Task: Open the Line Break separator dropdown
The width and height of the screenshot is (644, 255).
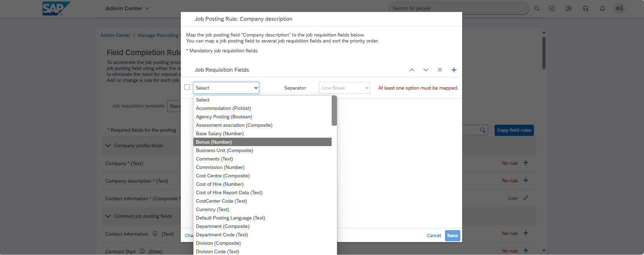Action: tap(344, 88)
